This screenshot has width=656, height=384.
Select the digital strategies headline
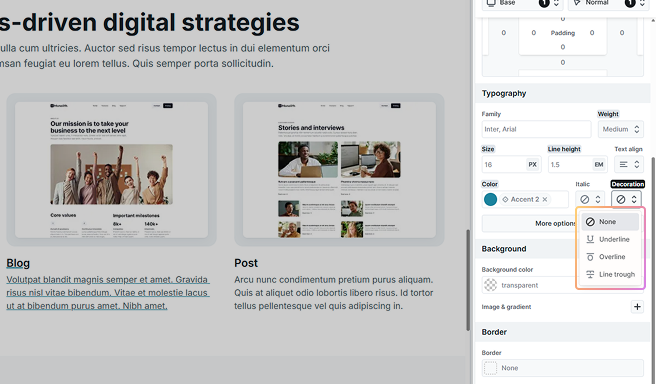149,22
